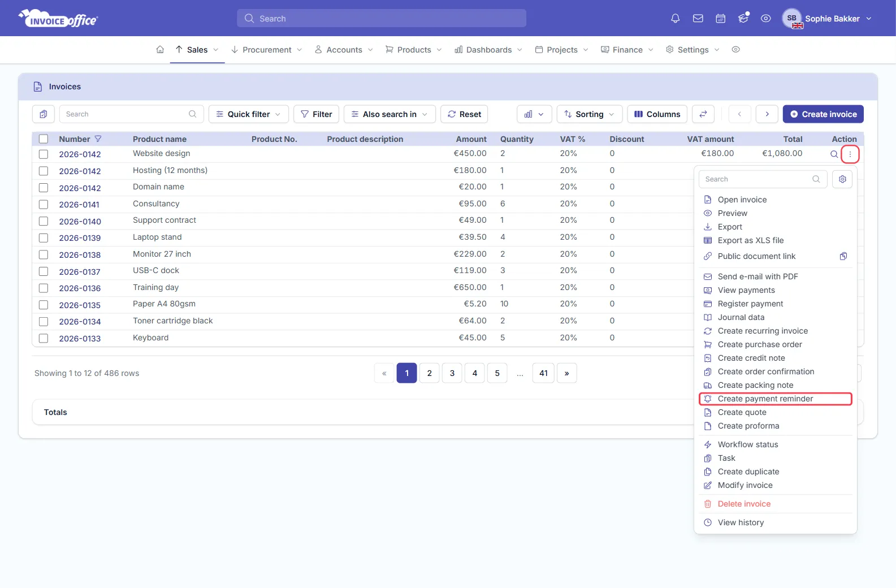
Task: Open the notifications bell icon
Action: pyautogui.click(x=675, y=19)
